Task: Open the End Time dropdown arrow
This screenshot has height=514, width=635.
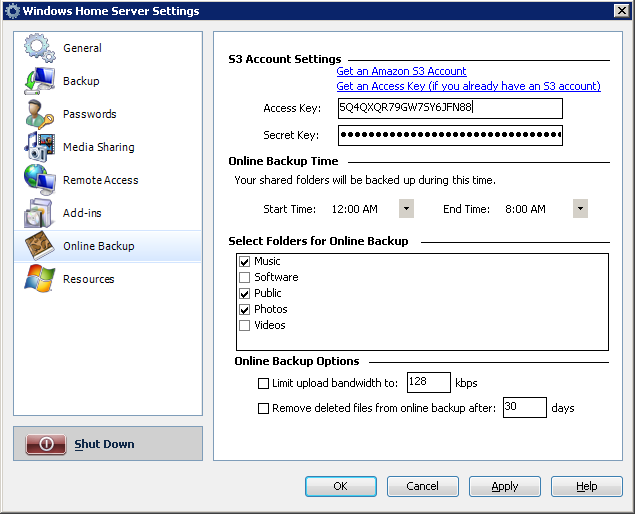Action: [580, 209]
